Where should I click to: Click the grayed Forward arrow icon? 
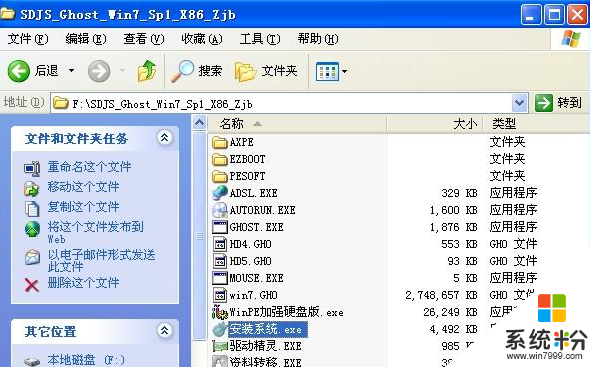tap(99, 71)
